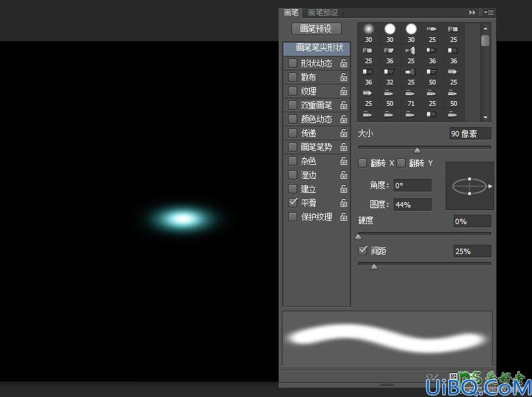Click the brush list scroll-up arrow
532x397 pixels.
point(485,29)
